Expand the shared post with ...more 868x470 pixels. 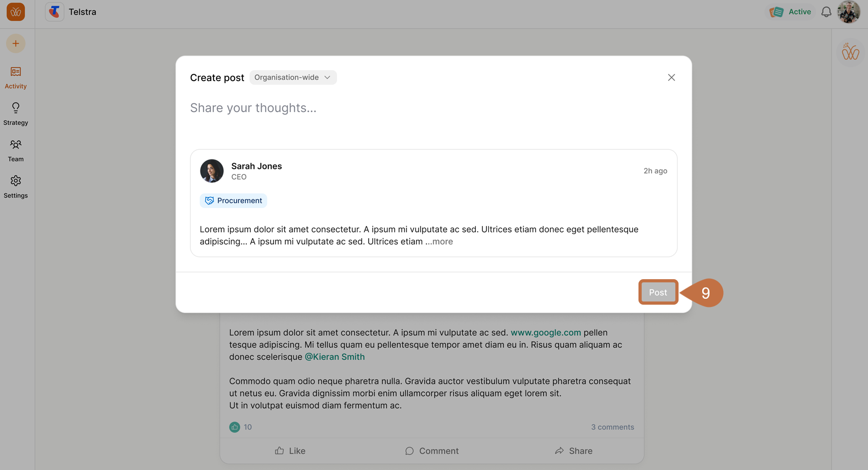tap(439, 241)
